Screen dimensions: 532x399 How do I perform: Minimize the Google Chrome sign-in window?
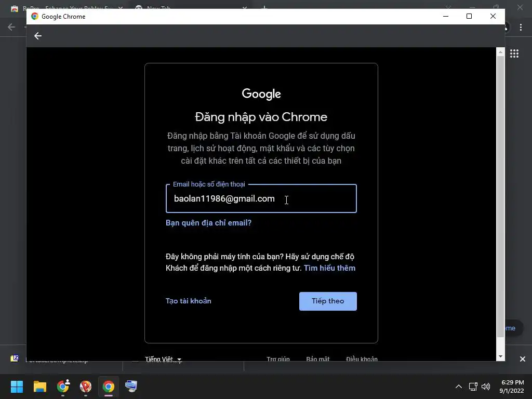point(446,16)
